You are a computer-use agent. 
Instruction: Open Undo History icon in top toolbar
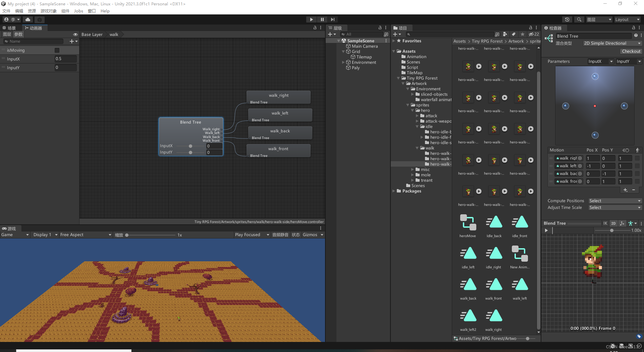[567, 19]
